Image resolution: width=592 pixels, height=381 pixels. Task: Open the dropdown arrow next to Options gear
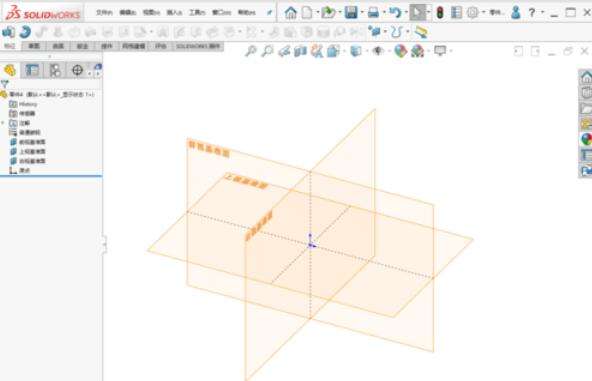tap(484, 12)
